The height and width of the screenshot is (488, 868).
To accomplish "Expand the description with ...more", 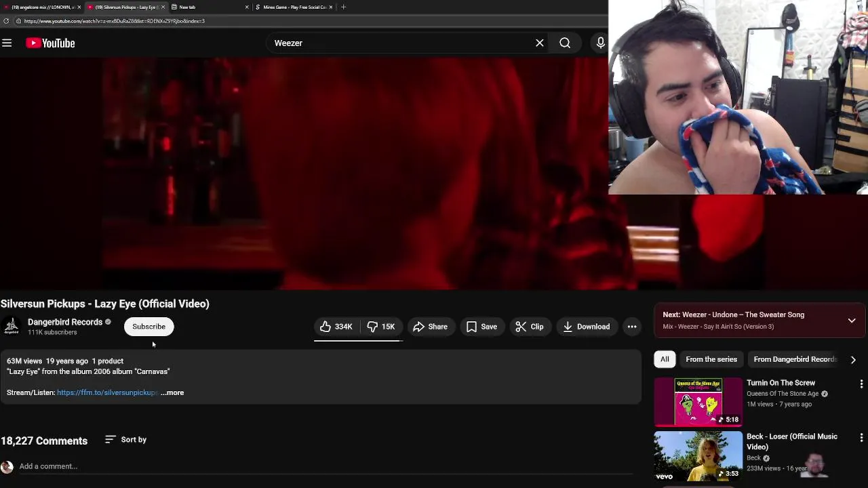I will pos(172,392).
